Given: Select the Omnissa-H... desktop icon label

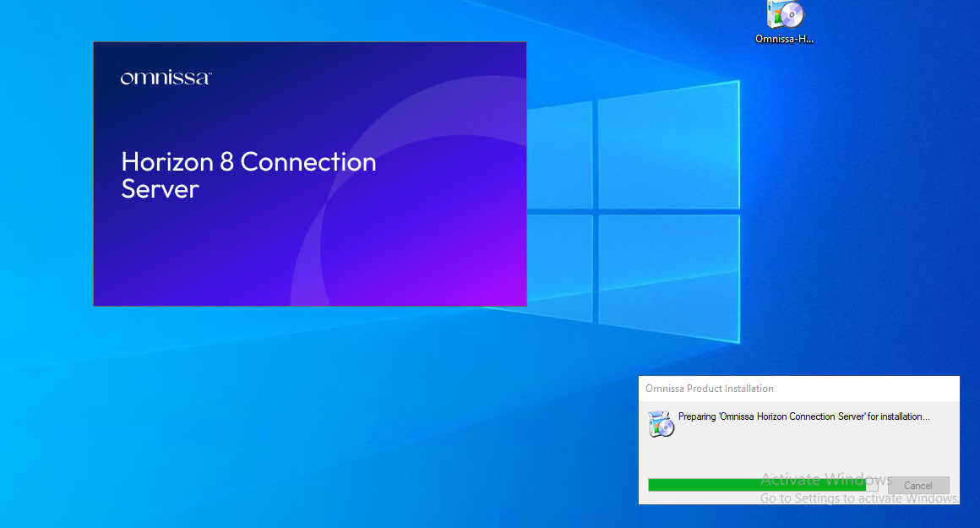Looking at the screenshot, I should pyautogui.click(x=784, y=39).
